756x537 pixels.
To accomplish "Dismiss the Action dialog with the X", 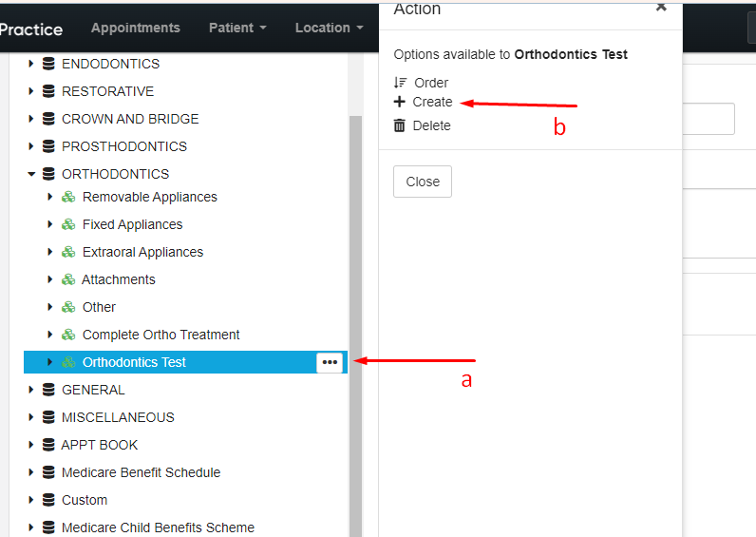I will (661, 8).
